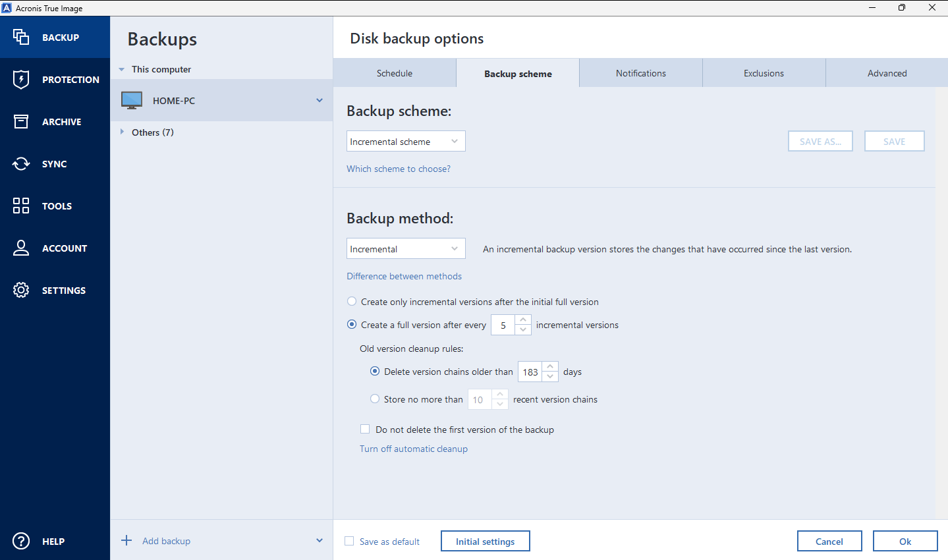Open the Exclusions tab
The image size is (948, 560).
click(x=763, y=73)
